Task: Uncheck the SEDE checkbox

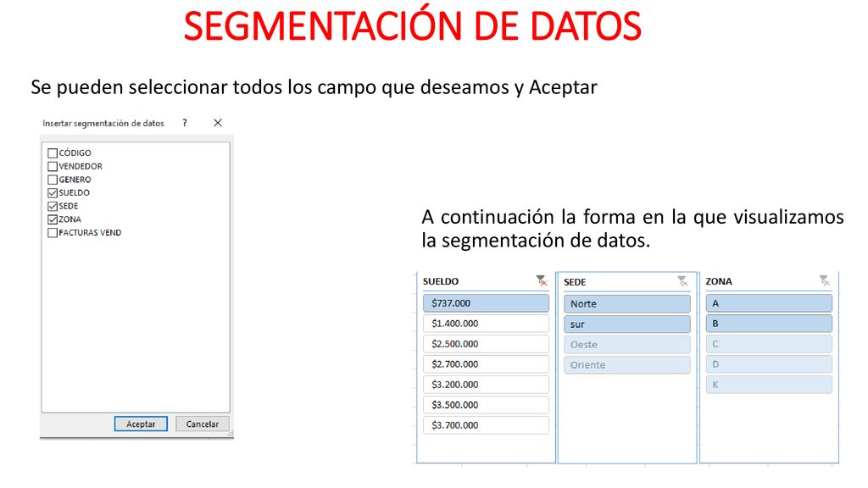Action: 53,207
